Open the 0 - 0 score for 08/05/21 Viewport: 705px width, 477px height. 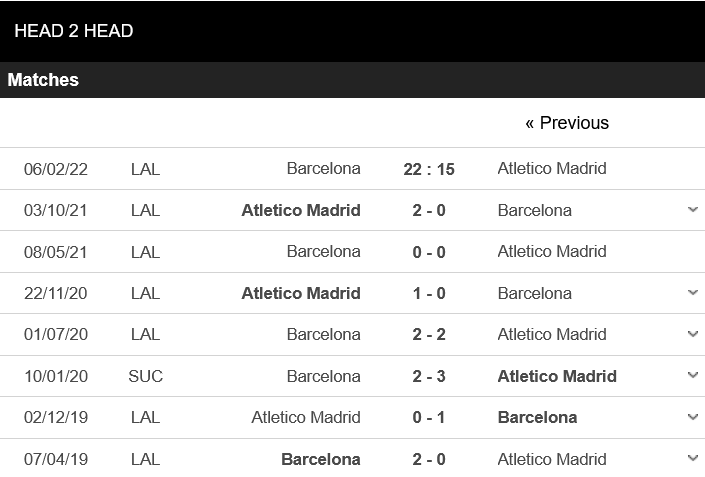(429, 252)
